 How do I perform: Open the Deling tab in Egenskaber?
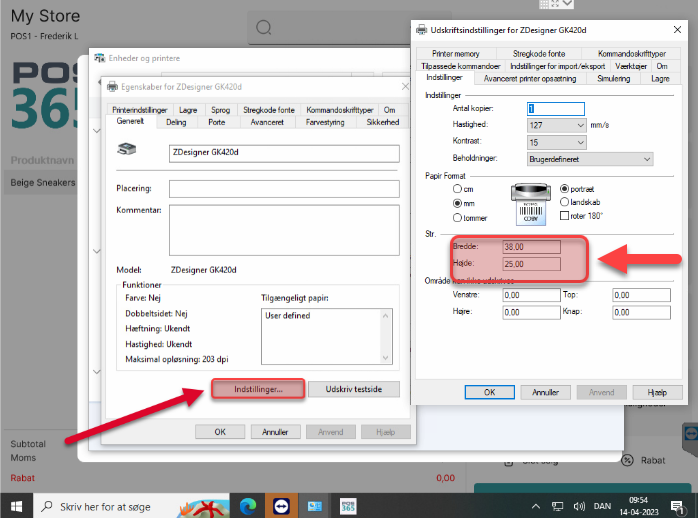[x=176, y=122]
